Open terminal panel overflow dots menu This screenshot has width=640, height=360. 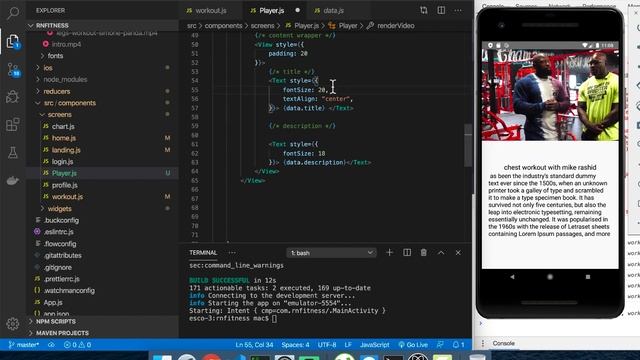232,253
